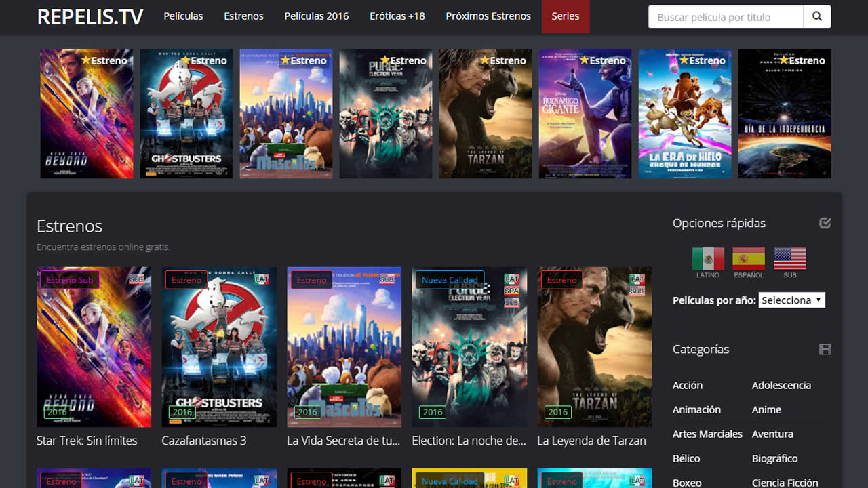Browse the Acción category

[688, 385]
